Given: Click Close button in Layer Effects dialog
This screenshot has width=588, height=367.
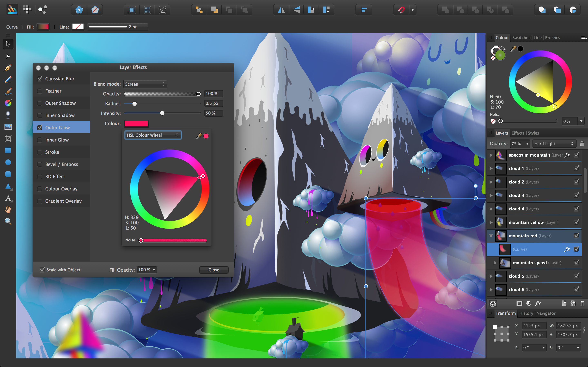Looking at the screenshot, I should pyautogui.click(x=214, y=269).
